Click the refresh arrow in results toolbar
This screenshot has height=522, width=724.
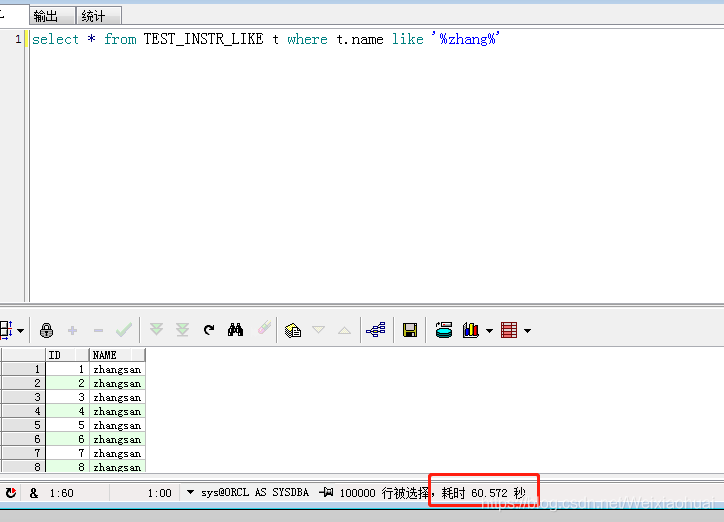[x=209, y=330]
